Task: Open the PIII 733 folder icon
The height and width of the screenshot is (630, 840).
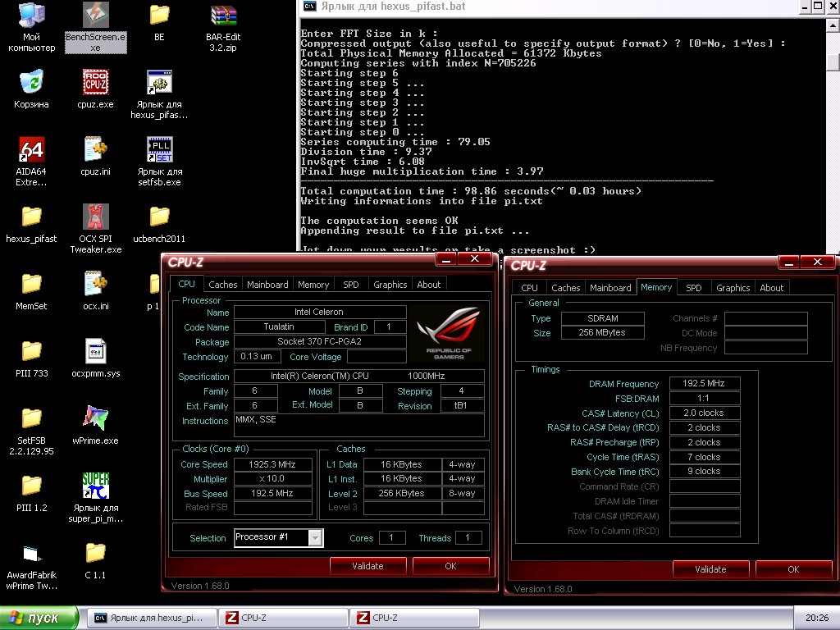Action: 32,358
